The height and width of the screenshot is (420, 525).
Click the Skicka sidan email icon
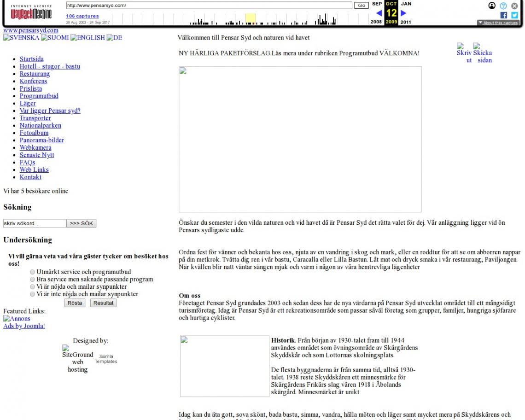pyautogui.click(x=483, y=53)
